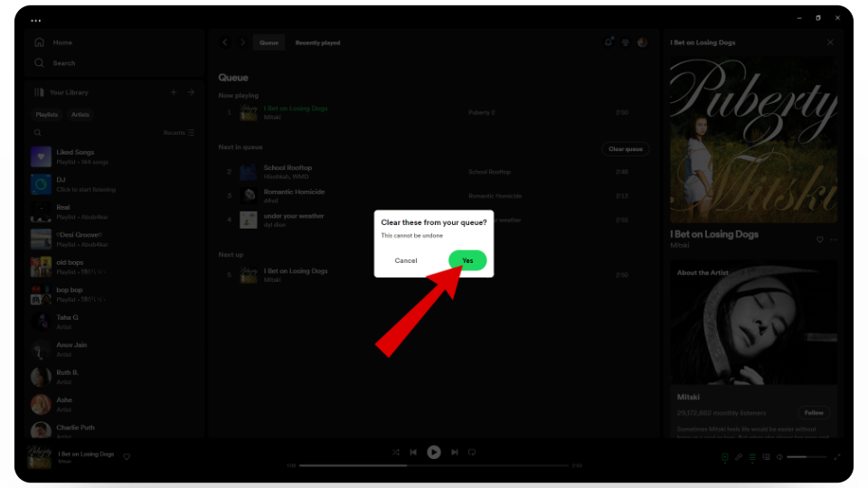Open the old bops playlist
Image resolution: width=868 pixels, height=488 pixels.
114,267
